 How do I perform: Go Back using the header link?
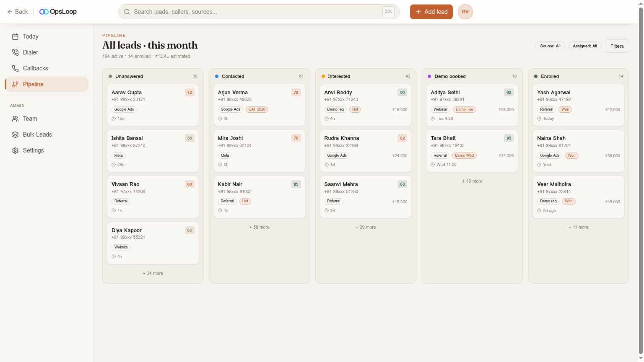tap(18, 12)
